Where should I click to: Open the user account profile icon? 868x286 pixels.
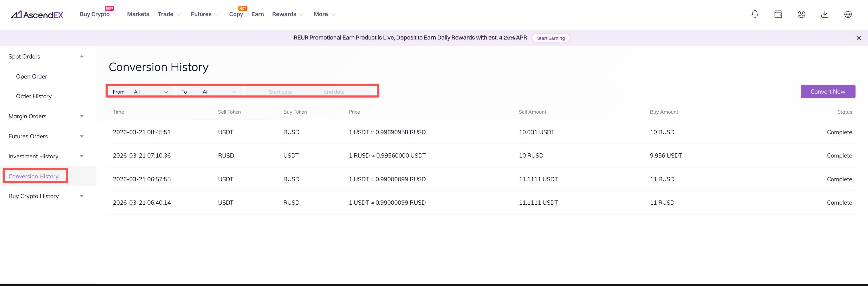[x=801, y=14]
